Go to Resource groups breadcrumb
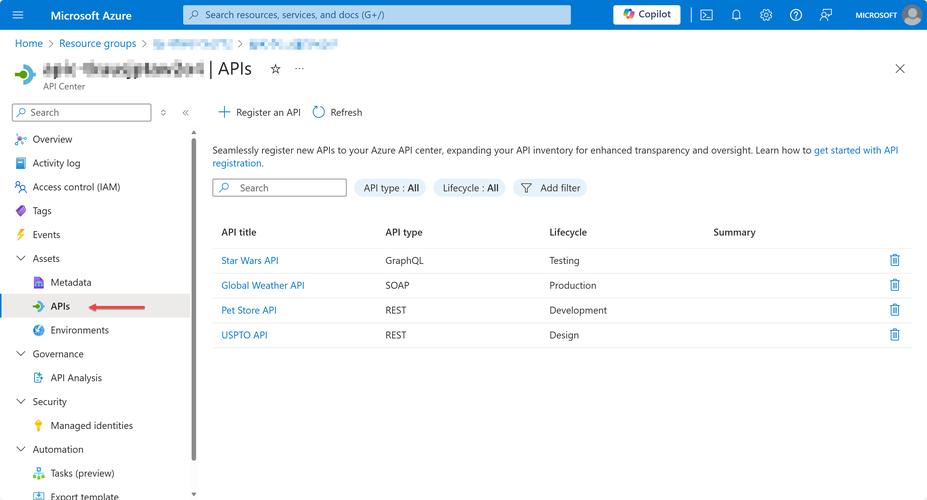 pyautogui.click(x=98, y=43)
